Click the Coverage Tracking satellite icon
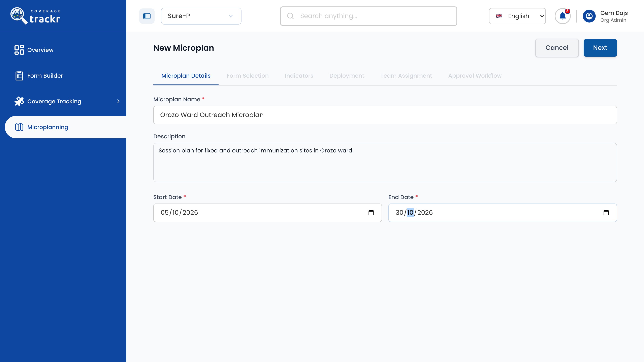The height and width of the screenshot is (362, 644). pyautogui.click(x=19, y=101)
